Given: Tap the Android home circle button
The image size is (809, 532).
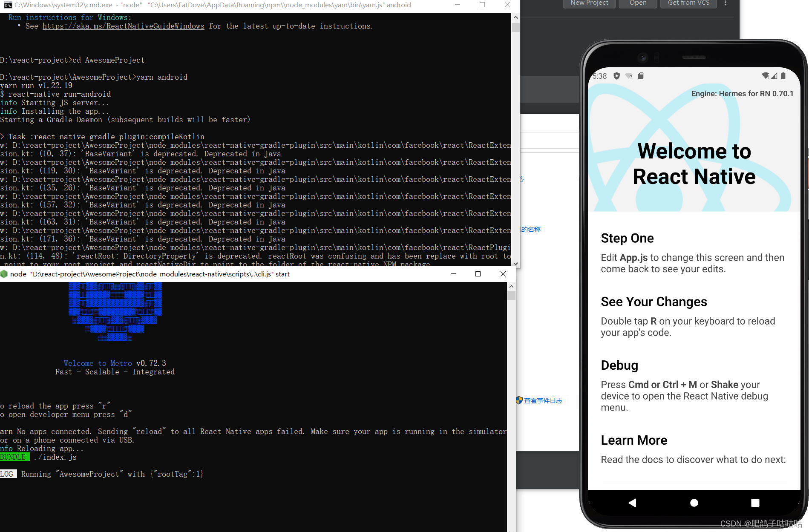Looking at the screenshot, I should tap(694, 503).
